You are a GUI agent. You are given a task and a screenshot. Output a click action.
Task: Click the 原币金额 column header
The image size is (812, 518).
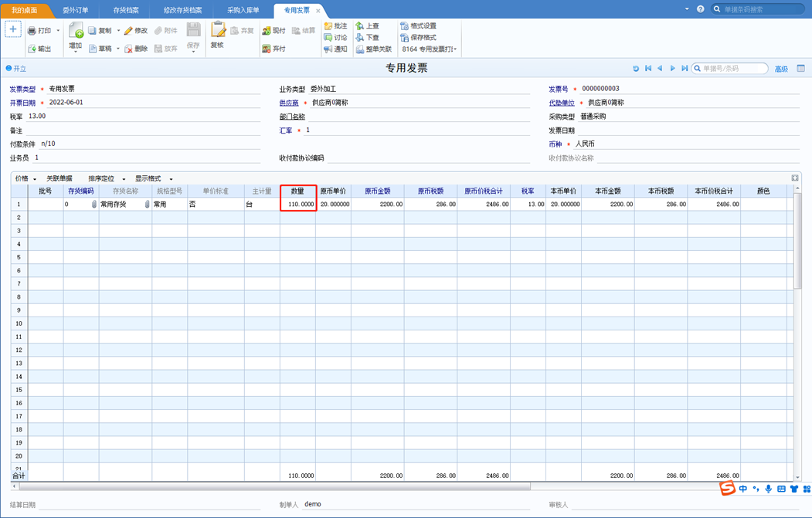pyautogui.click(x=377, y=191)
